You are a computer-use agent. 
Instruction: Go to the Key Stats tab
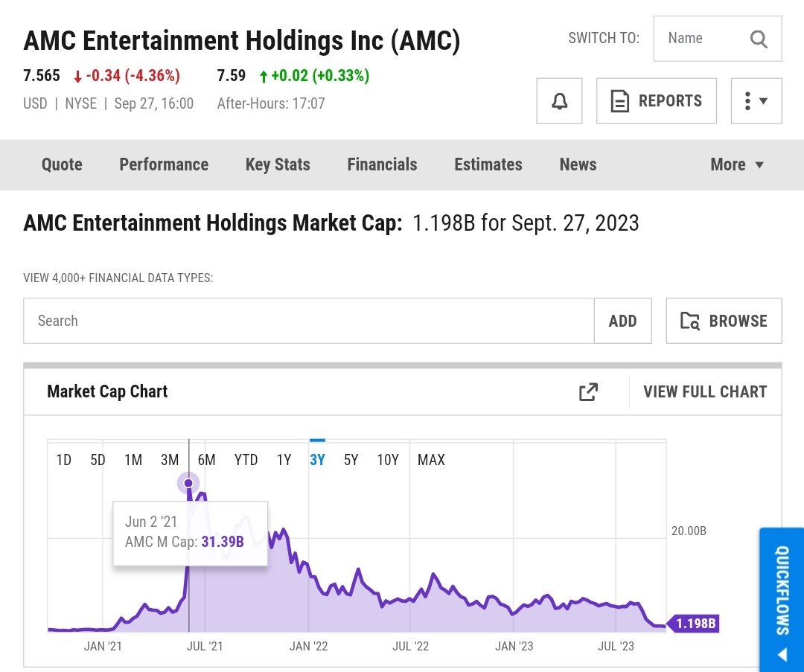[278, 164]
